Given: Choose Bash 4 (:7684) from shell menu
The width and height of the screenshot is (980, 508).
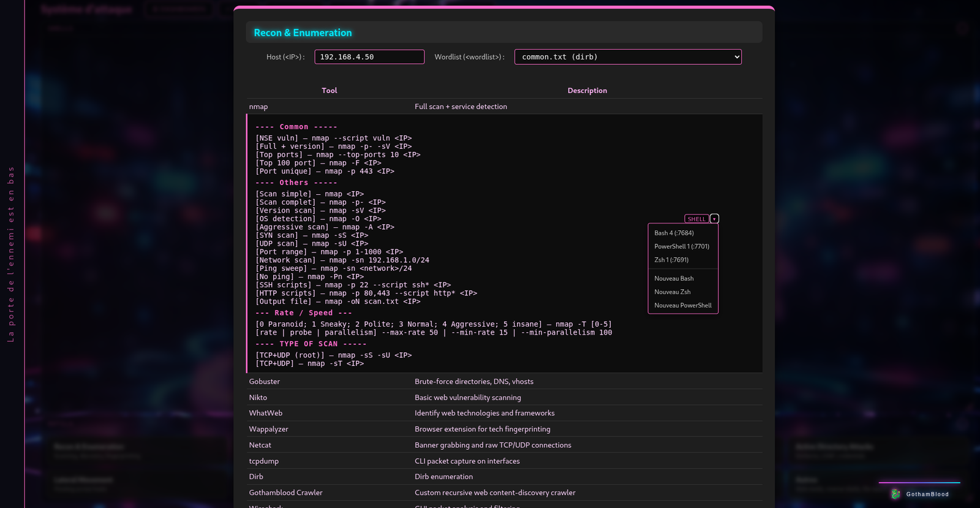Looking at the screenshot, I should [x=683, y=233].
